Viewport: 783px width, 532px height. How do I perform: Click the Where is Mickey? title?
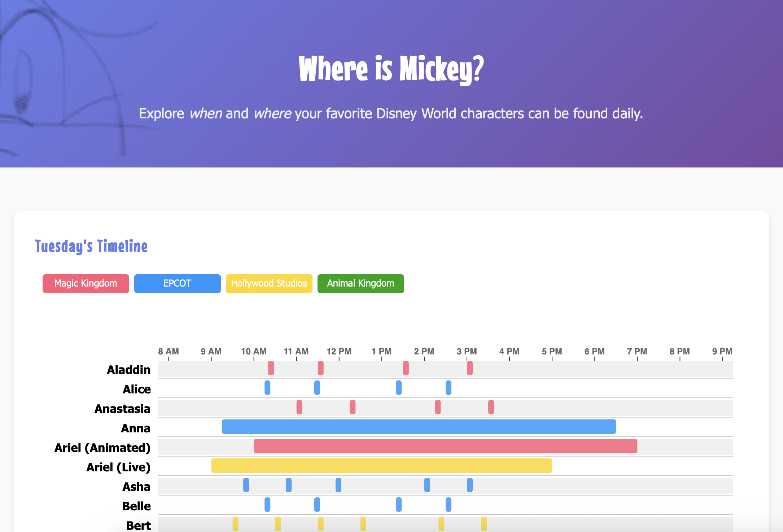pos(391,69)
